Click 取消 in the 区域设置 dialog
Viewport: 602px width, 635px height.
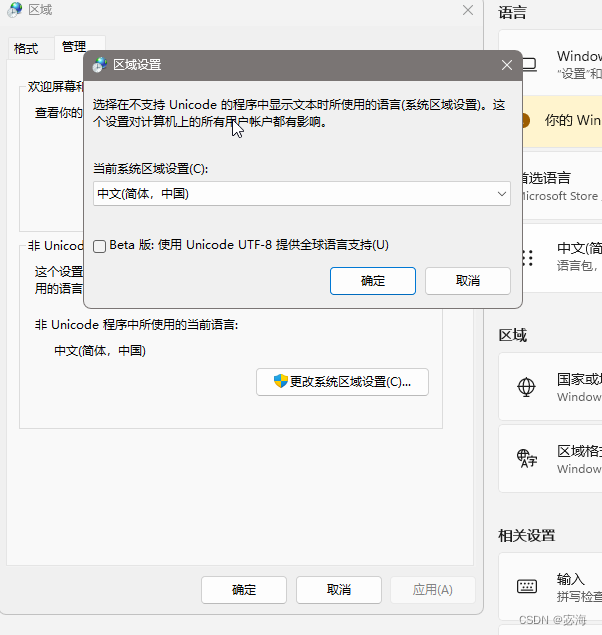click(468, 281)
